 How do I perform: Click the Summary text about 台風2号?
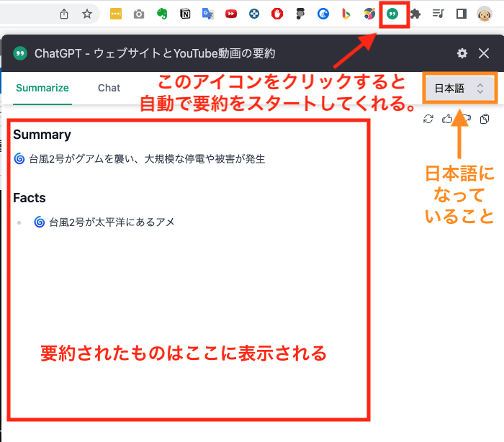144,158
